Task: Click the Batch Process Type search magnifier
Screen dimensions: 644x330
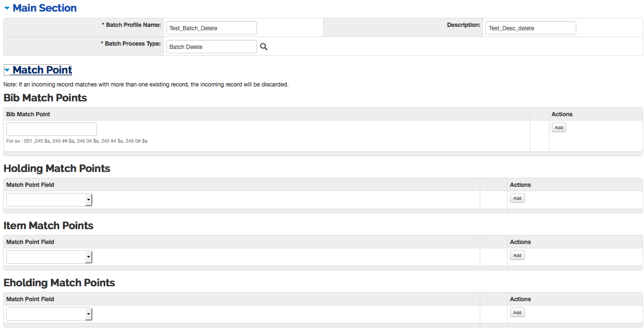Action: tap(263, 47)
